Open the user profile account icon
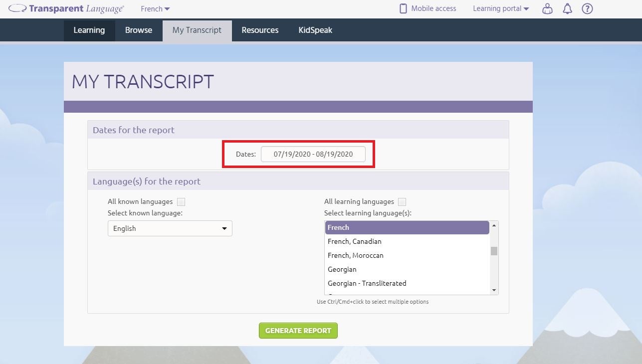 [x=547, y=8]
